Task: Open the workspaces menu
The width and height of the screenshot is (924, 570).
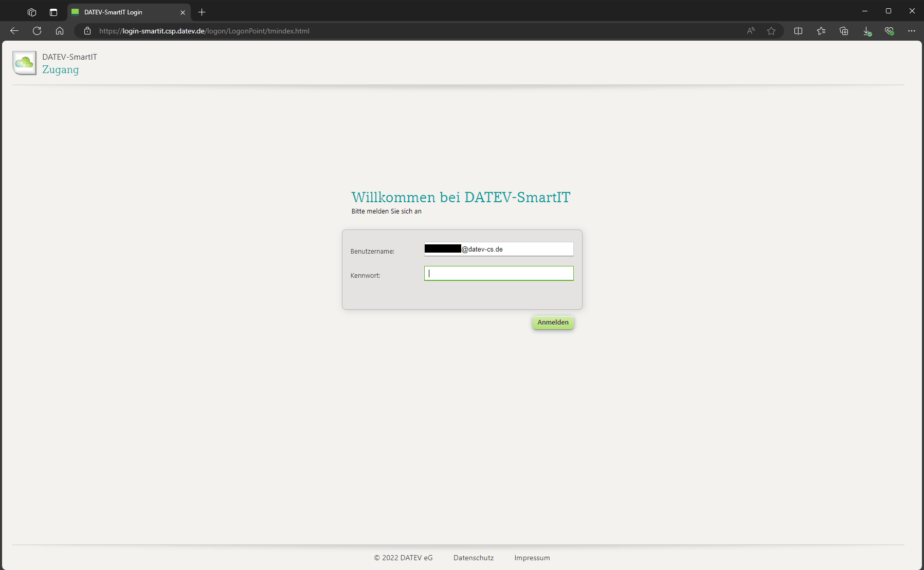Action: pos(32,12)
